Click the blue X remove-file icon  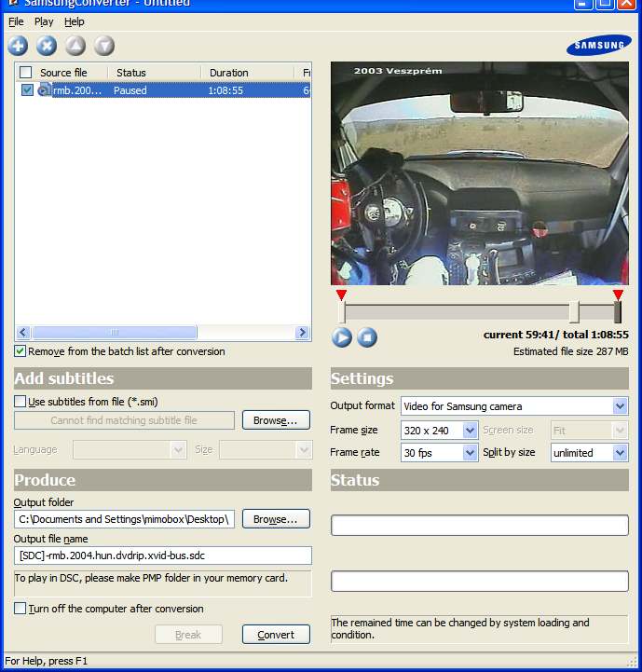[x=47, y=46]
